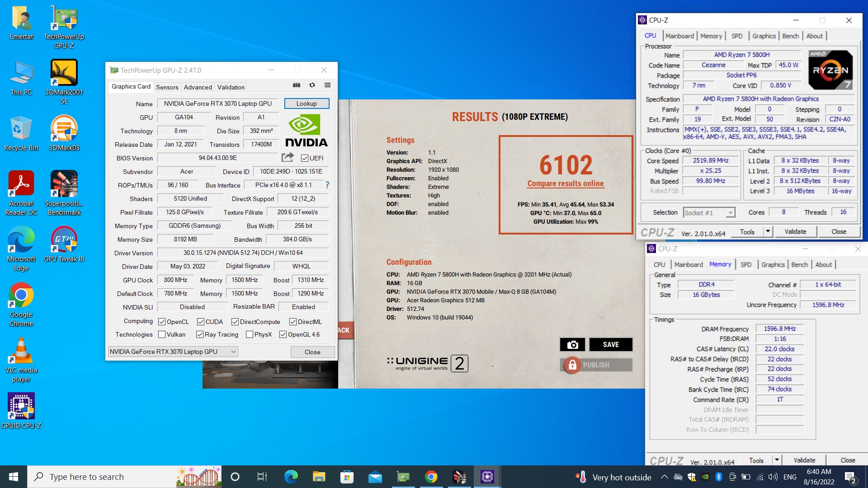Click the Close button in GPU-Z

point(312,352)
